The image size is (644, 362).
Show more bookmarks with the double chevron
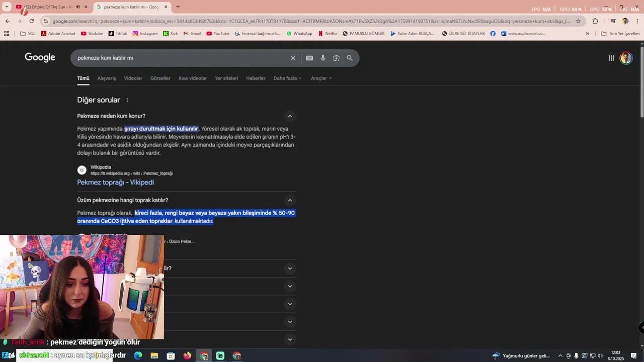pyautogui.click(x=587, y=34)
